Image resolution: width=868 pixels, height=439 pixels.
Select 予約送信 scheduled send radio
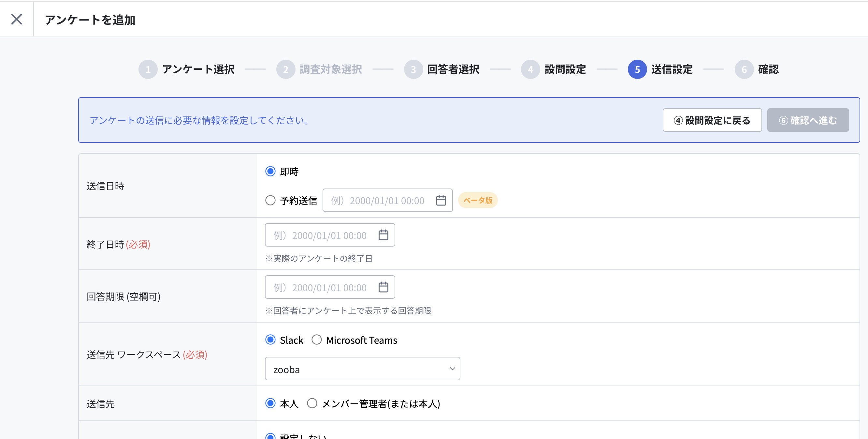coord(270,200)
